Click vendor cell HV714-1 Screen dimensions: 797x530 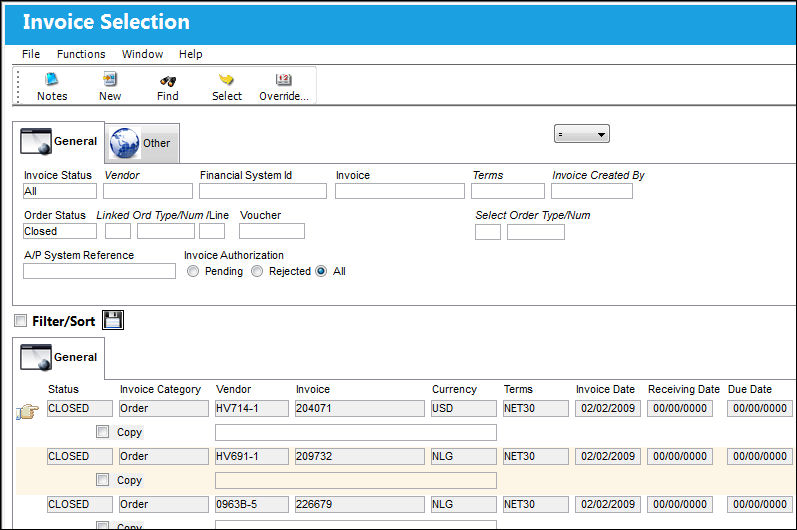252,409
